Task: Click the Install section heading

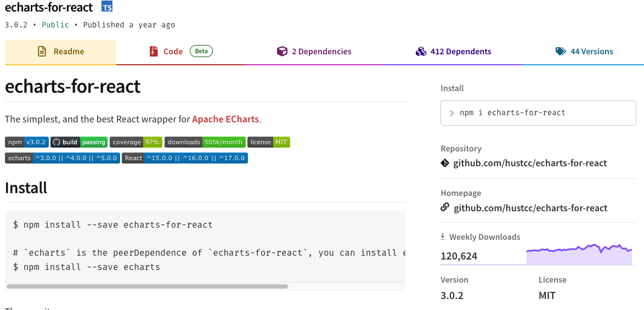Action: click(x=26, y=188)
